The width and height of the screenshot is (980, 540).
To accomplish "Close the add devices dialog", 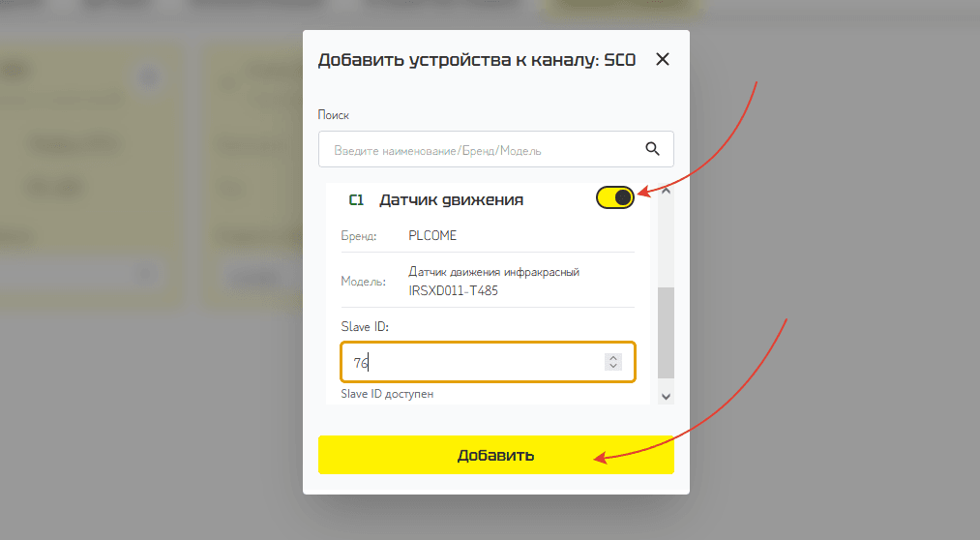I will tap(663, 60).
